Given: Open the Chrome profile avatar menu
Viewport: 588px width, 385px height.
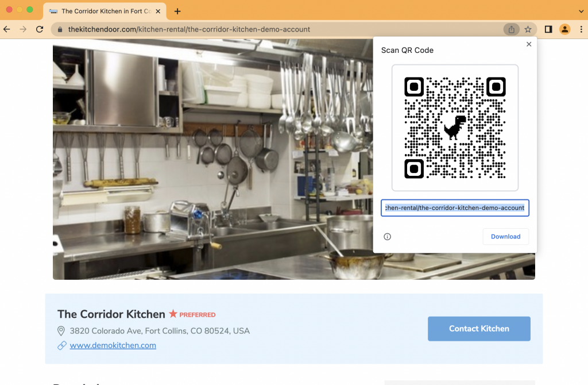Looking at the screenshot, I should (x=565, y=29).
